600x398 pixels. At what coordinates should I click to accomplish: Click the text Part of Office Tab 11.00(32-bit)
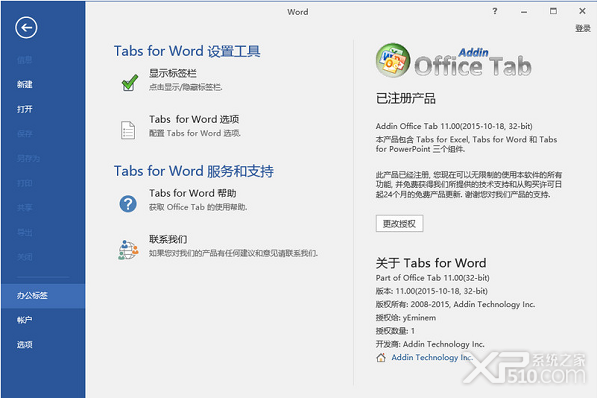pyautogui.click(x=432, y=278)
